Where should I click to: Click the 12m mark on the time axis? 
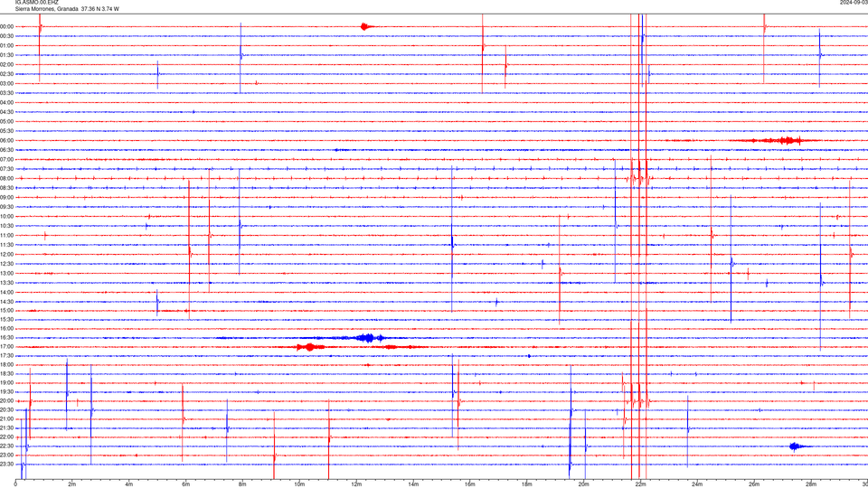click(356, 484)
